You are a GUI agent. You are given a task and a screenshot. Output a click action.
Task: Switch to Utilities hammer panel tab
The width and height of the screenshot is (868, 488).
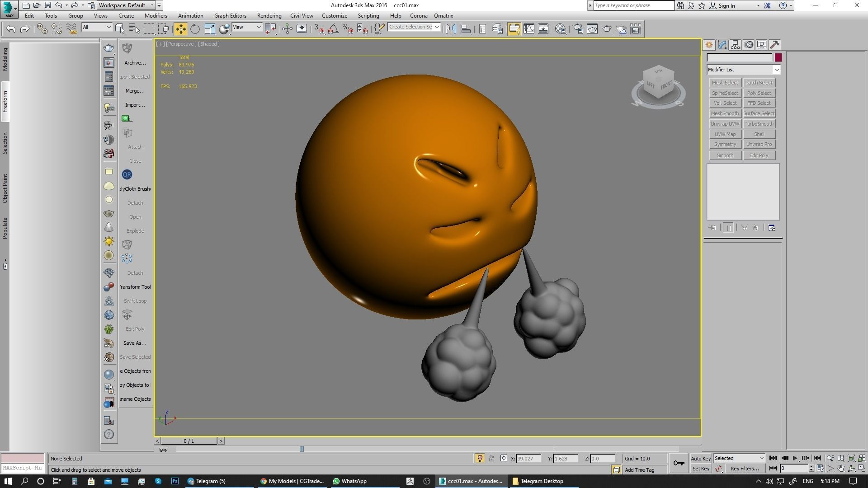click(x=775, y=45)
